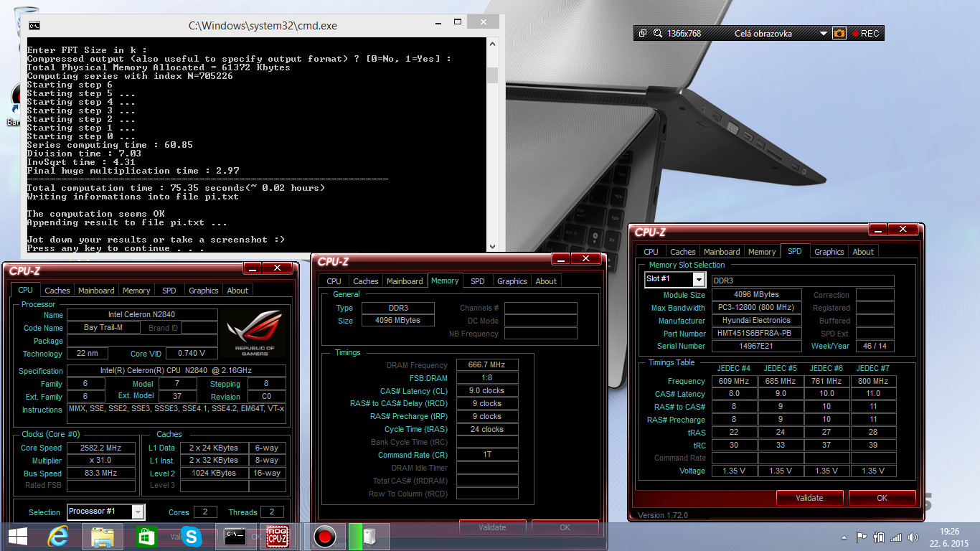This screenshot has height=551, width=980.
Task: Open File Explorer from the taskbar
Action: coord(102,537)
